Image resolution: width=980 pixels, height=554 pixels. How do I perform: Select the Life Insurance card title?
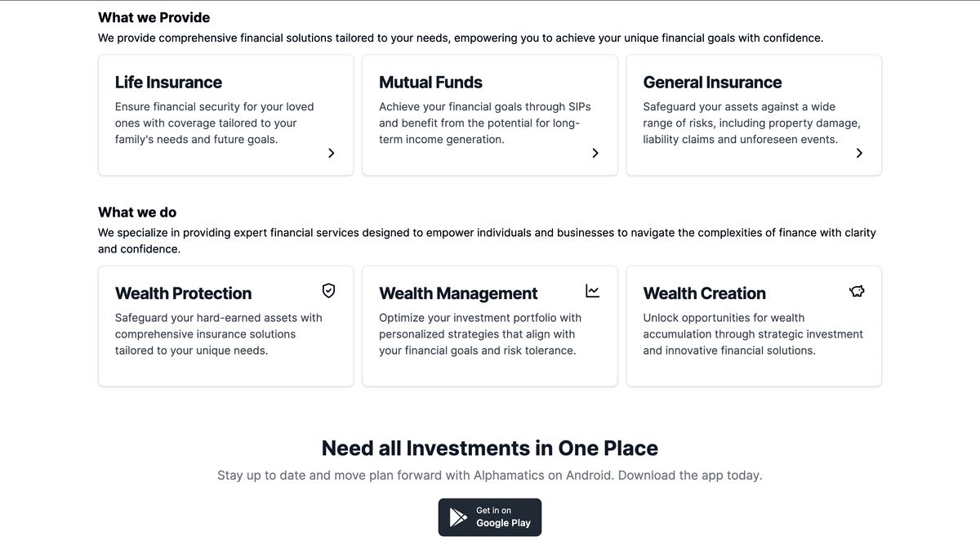pyautogui.click(x=168, y=83)
